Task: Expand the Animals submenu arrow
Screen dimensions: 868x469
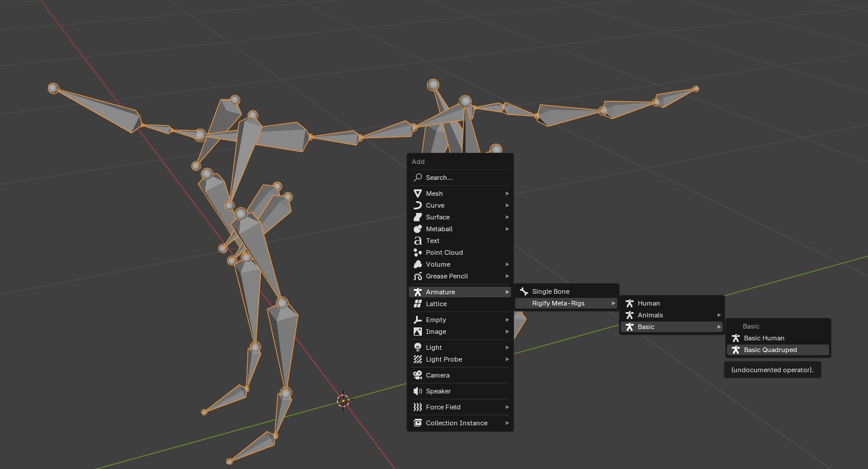Action: [719, 315]
